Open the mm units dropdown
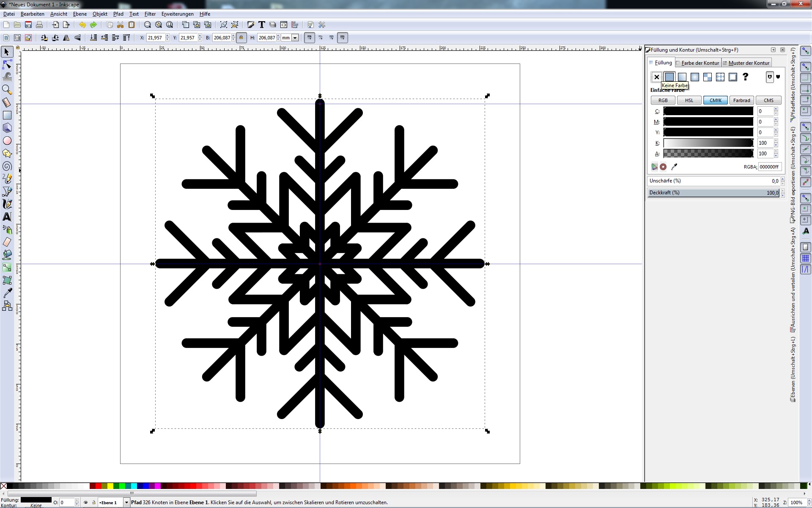 pos(295,38)
